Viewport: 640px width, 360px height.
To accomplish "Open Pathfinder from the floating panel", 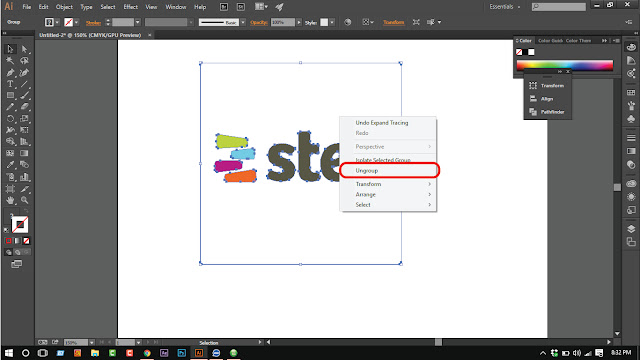I will [x=547, y=112].
